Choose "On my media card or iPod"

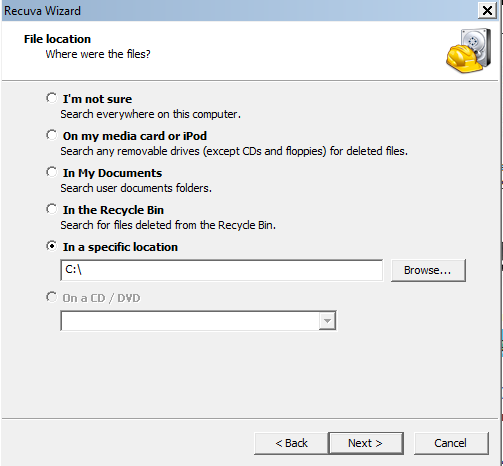click(x=52, y=135)
